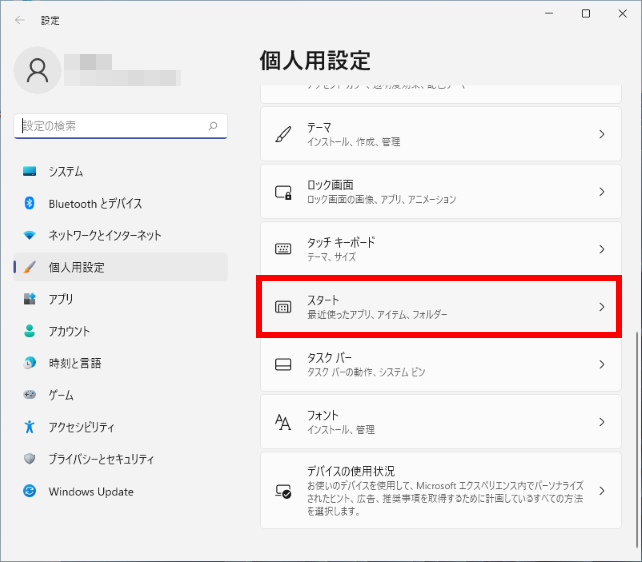The width and height of the screenshot is (642, 562).
Task: Open Bluetooth とデバイス category
Action: click(121, 203)
